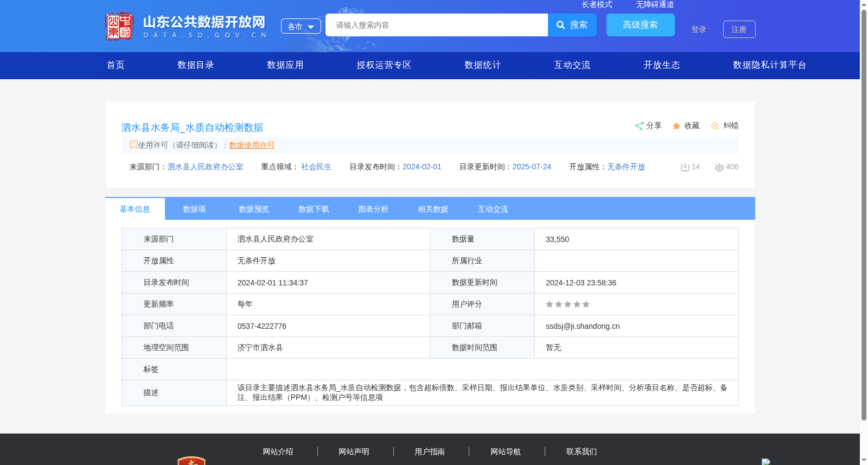Click the download count icon showing 14
The height and width of the screenshot is (465, 868).
pyautogui.click(x=685, y=167)
